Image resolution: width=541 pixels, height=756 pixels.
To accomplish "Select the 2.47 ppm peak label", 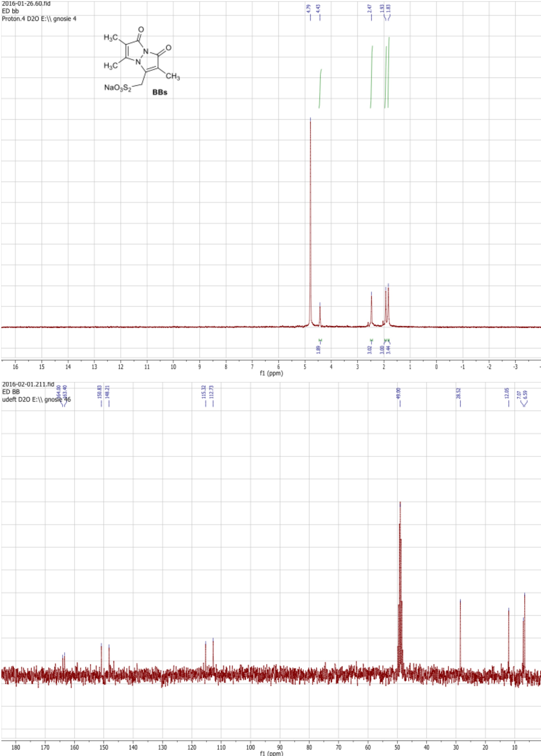I will click(369, 9).
